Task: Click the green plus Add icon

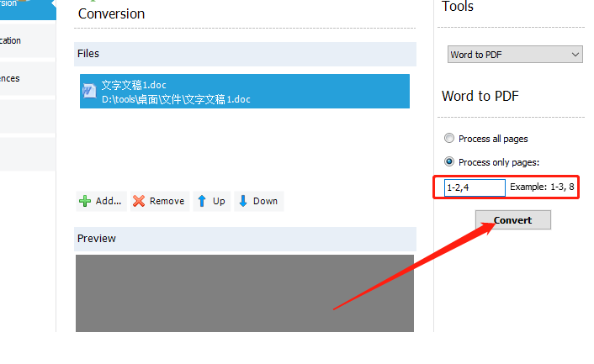Action: 85,201
